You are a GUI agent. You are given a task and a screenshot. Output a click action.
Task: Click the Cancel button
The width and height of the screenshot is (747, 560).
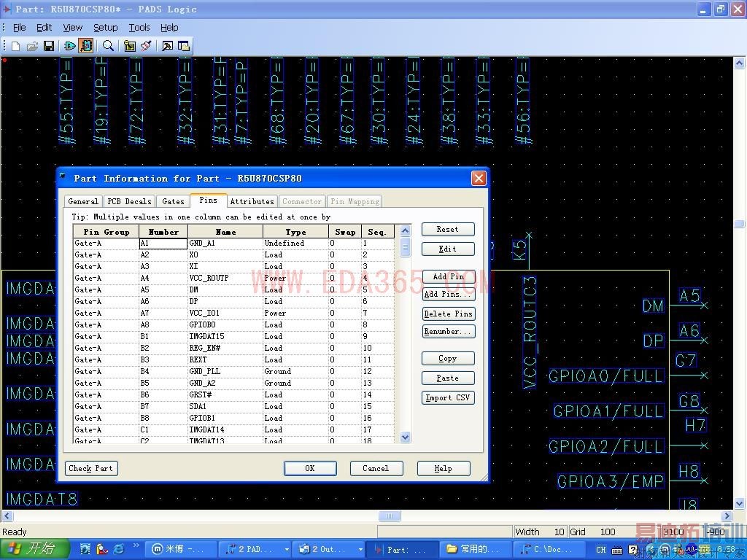(376, 468)
